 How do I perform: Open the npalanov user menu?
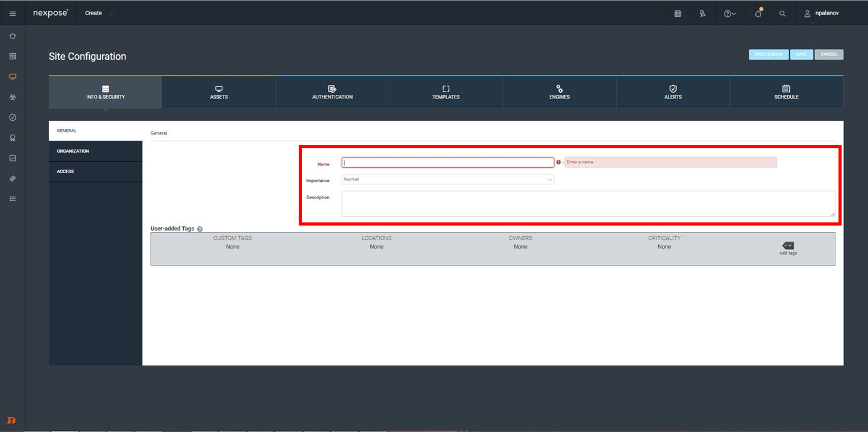822,13
